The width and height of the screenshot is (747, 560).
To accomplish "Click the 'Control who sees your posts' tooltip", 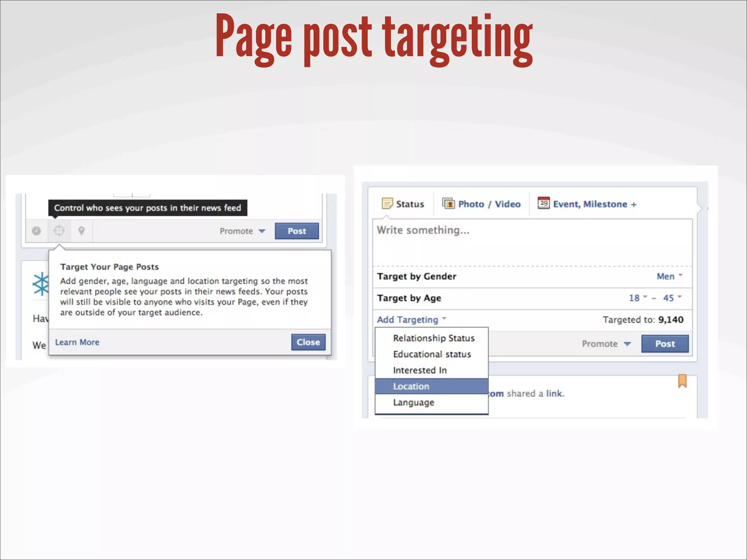I will (148, 208).
